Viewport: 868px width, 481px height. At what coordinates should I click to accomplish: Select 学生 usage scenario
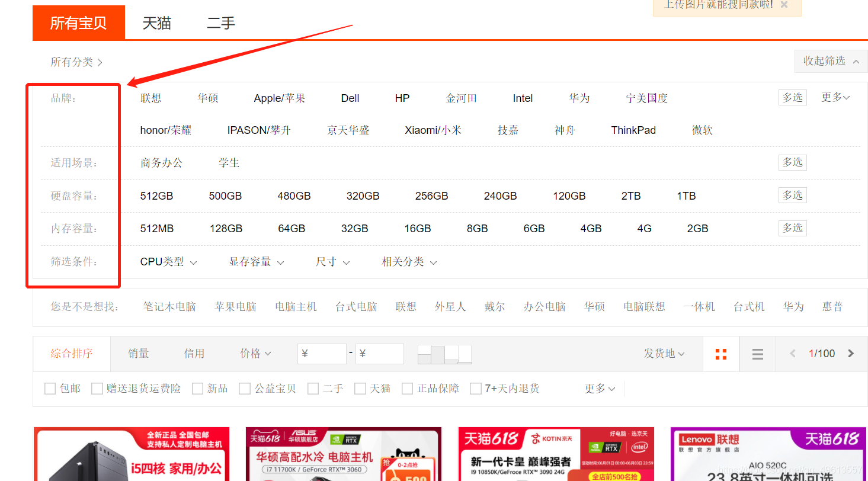tap(229, 163)
